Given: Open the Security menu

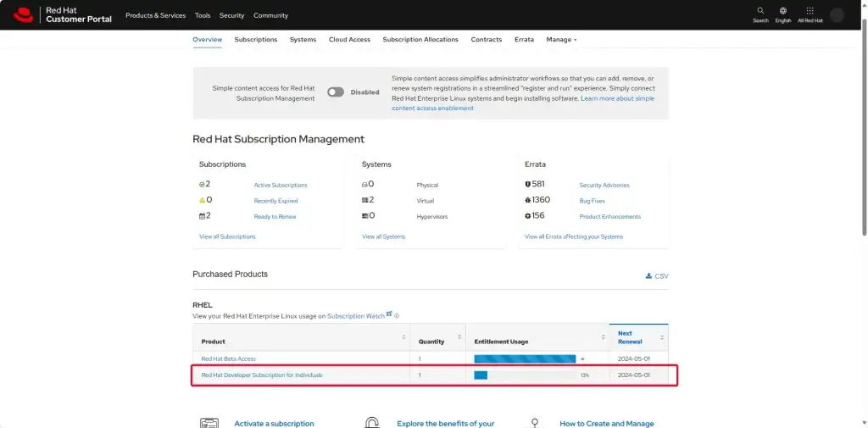Looking at the screenshot, I should 232,15.
